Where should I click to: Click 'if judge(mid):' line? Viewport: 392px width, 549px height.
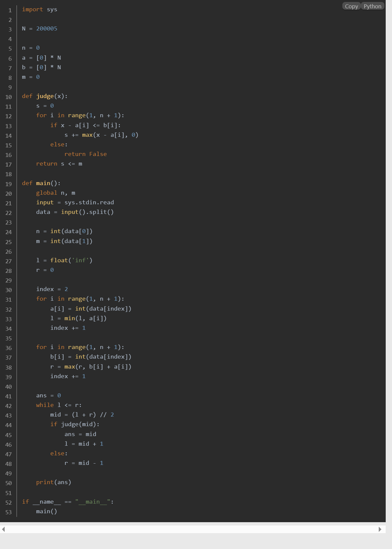coord(75,424)
